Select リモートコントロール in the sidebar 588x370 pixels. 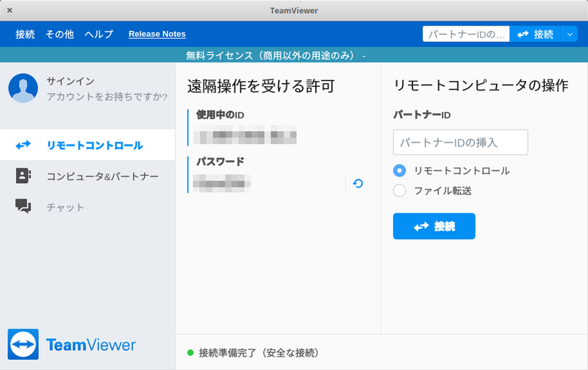(x=87, y=145)
